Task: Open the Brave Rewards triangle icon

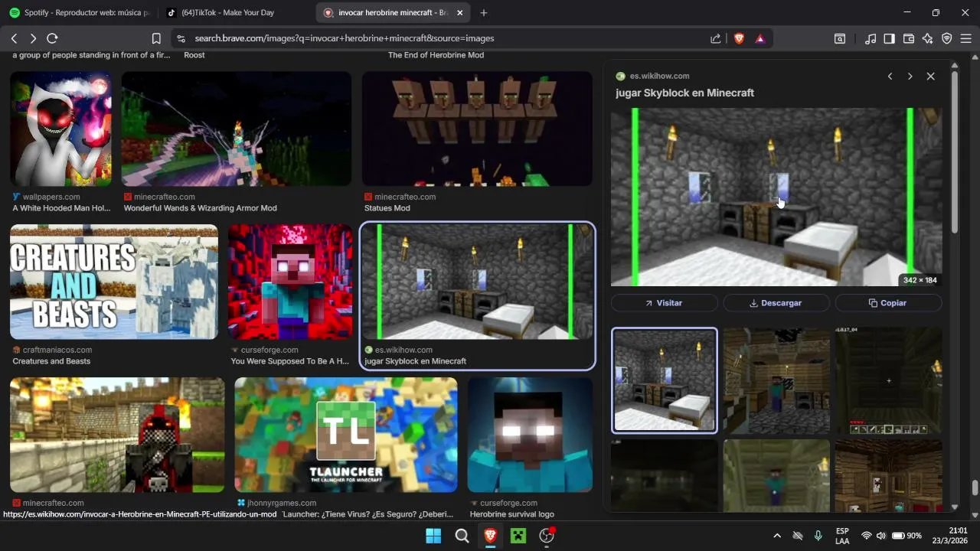Action: [760, 38]
